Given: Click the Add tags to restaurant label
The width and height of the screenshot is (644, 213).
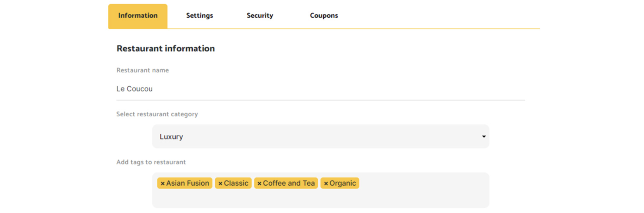Looking at the screenshot, I should point(151,162).
